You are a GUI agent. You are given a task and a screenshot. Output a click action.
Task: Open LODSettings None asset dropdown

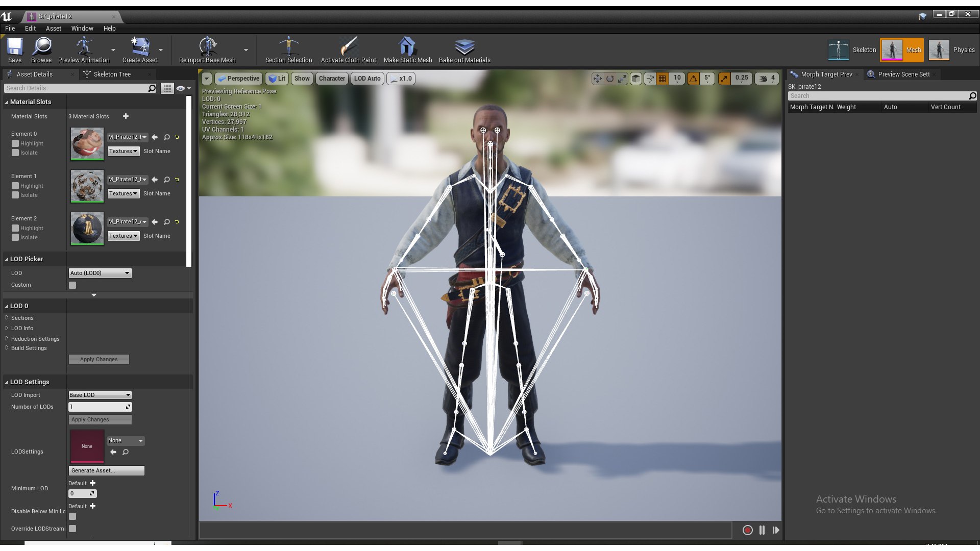pyautogui.click(x=126, y=441)
